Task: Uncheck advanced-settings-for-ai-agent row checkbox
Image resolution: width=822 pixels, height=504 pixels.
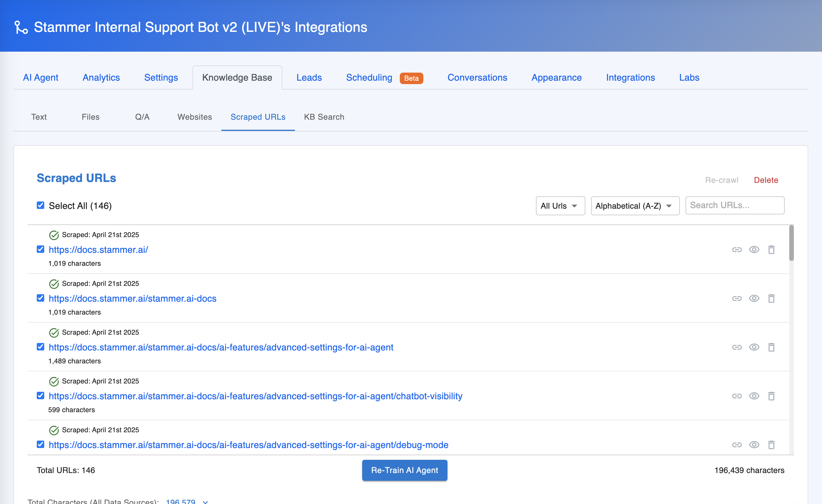Action: (x=40, y=347)
